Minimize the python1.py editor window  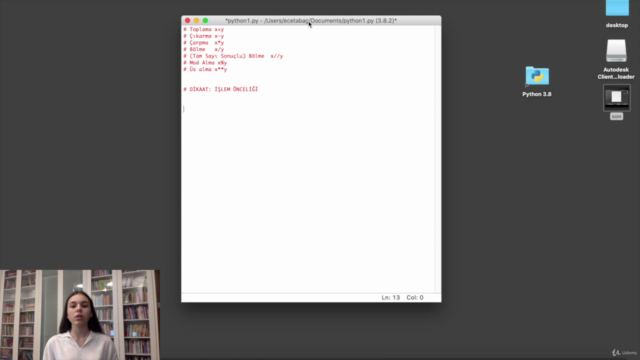tap(196, 20)
